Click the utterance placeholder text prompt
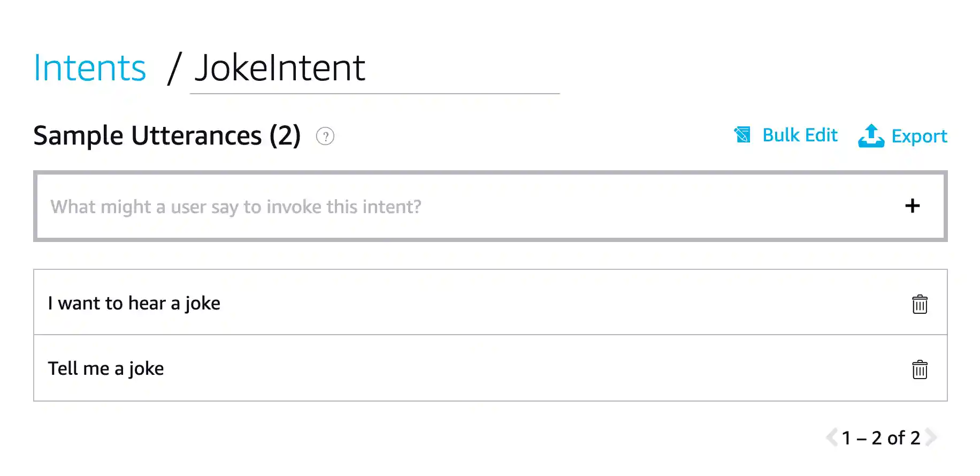Viewport: 980px width, 476px height. point(235,206)
